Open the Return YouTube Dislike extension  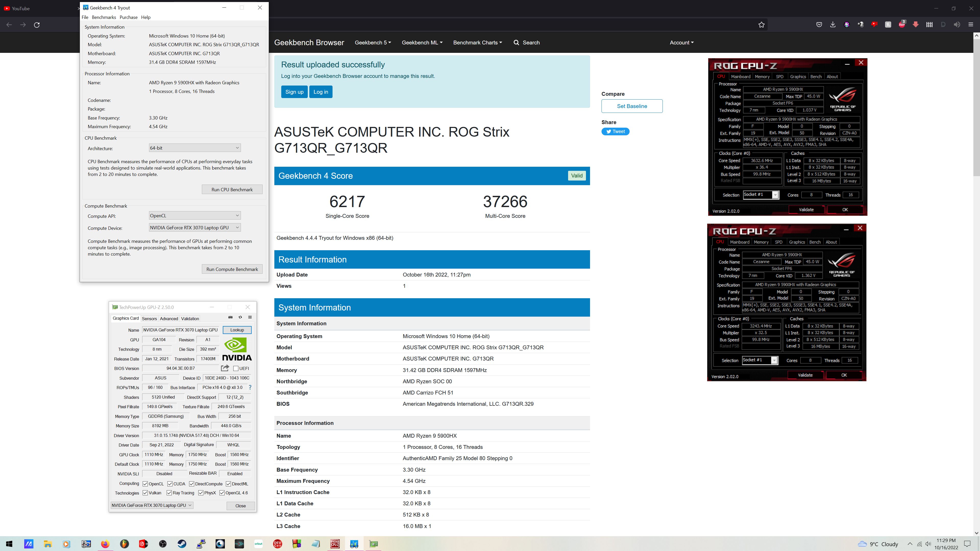coord(874,25)
